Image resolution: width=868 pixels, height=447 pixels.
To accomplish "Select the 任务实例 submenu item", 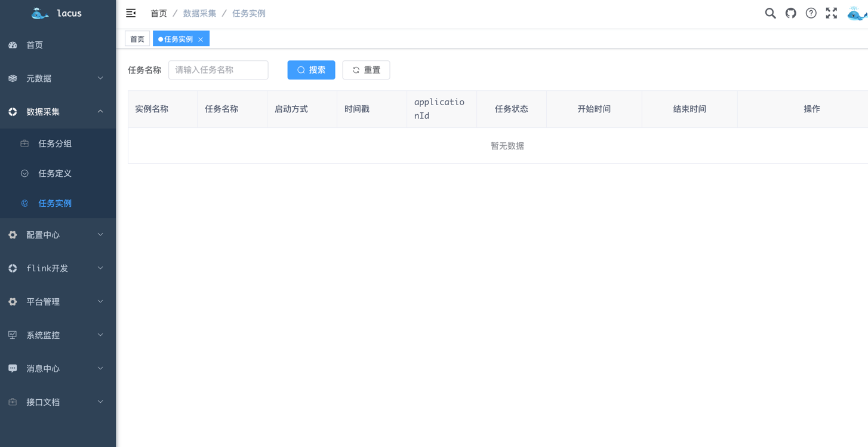I will (x=58, y=203).
